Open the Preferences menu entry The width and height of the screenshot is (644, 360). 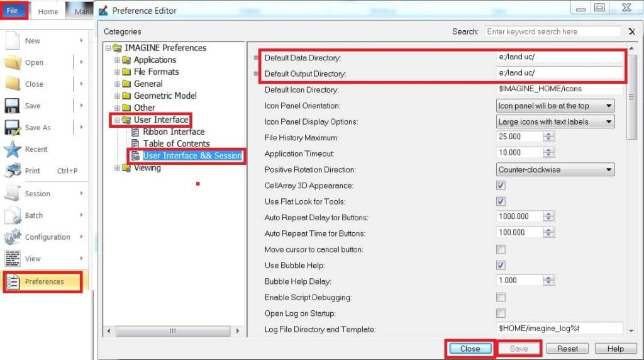[x=43, y=281]
